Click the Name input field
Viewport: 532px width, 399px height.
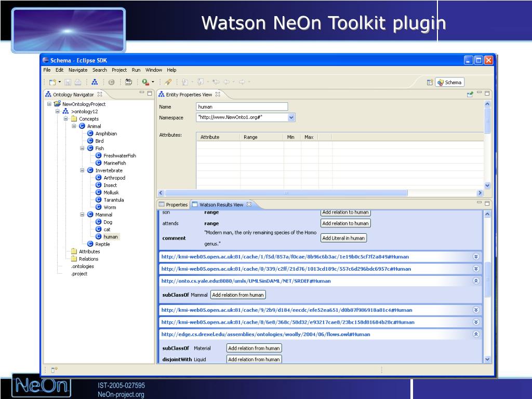tap(242, 107)
